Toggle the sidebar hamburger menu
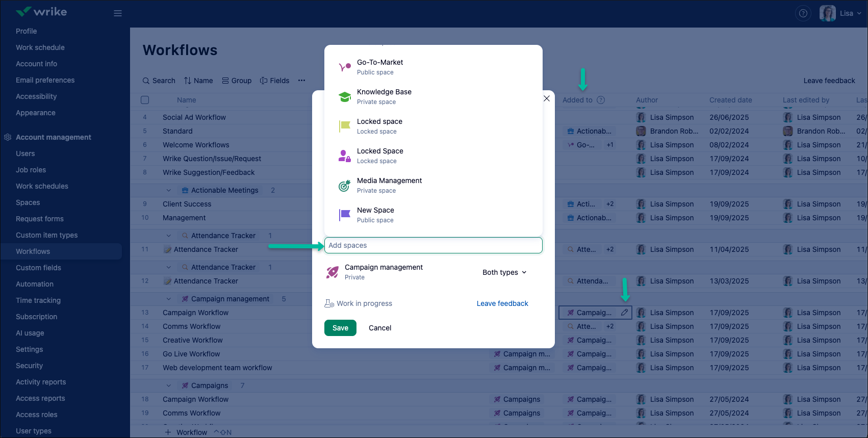This screenshot has height=438, width=868. click(118, 13)
